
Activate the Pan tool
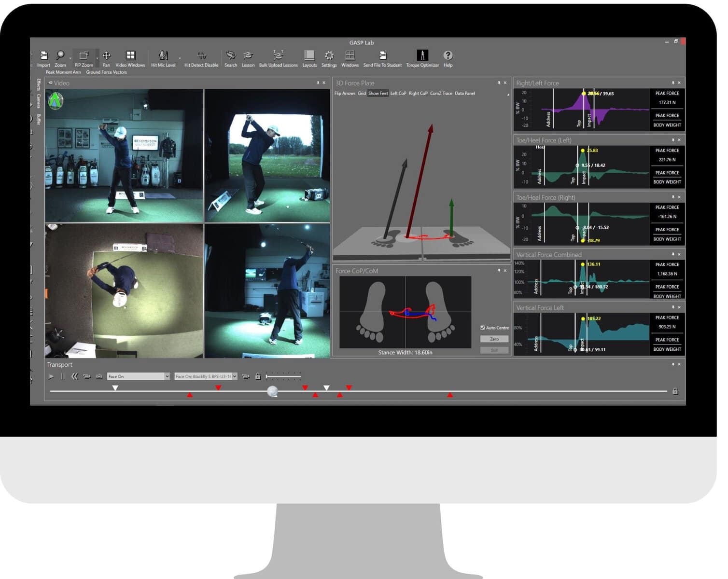click(106, 59)
